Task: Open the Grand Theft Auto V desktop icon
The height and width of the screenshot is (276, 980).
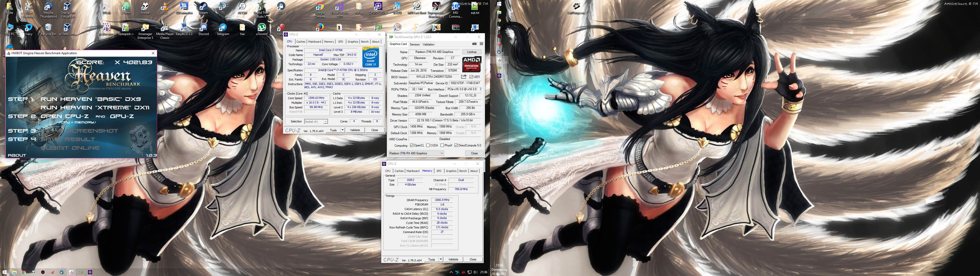Action: [261, 10]
